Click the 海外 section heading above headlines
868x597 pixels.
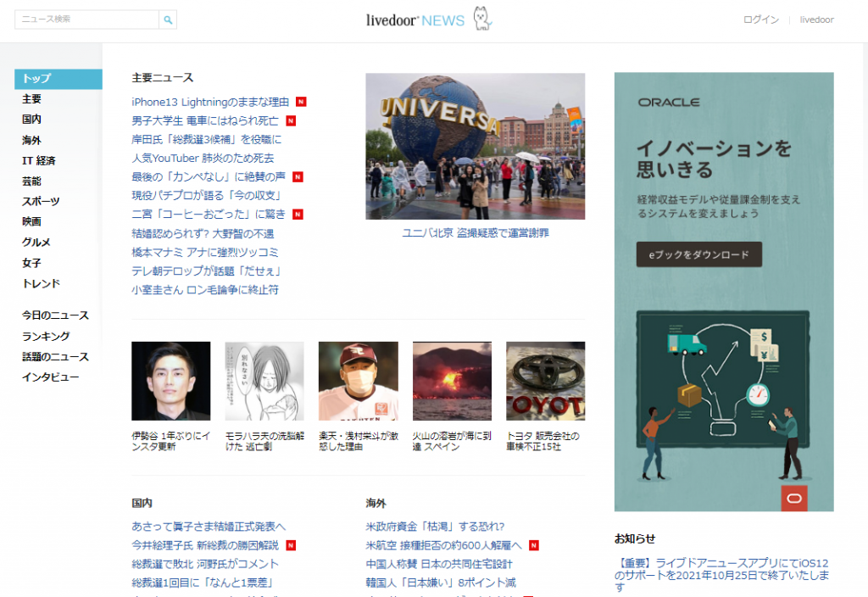click(x=376, y=504)
